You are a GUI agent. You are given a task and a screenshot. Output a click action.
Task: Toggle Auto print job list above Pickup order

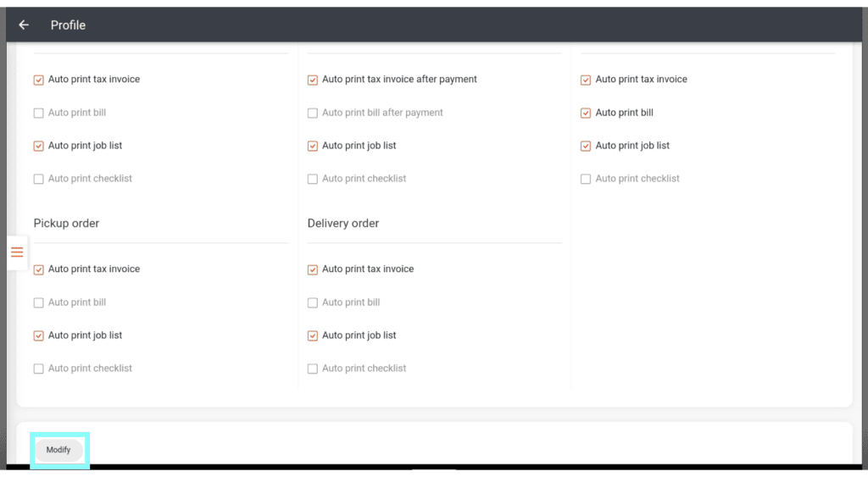tap(39, 146)
